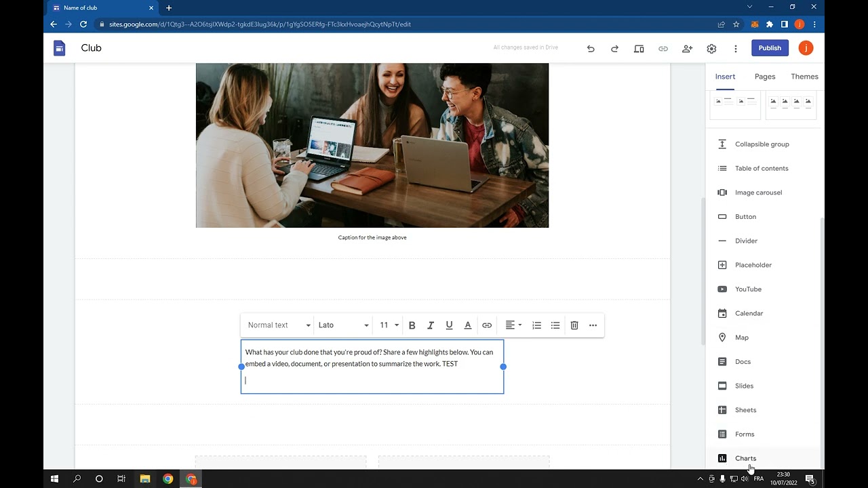868x488 pixels.
Task: Click the Redo arrow icon
Action: [614, 48]
